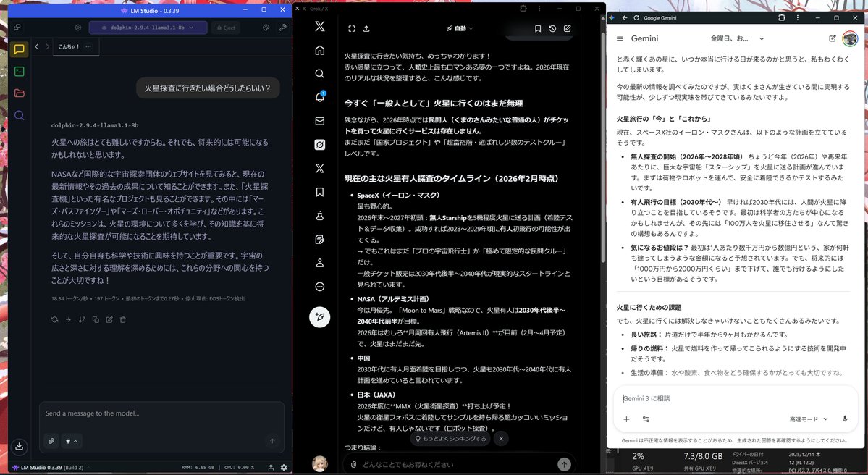Open Grok 自動 mode dropdown

[460, 29]
